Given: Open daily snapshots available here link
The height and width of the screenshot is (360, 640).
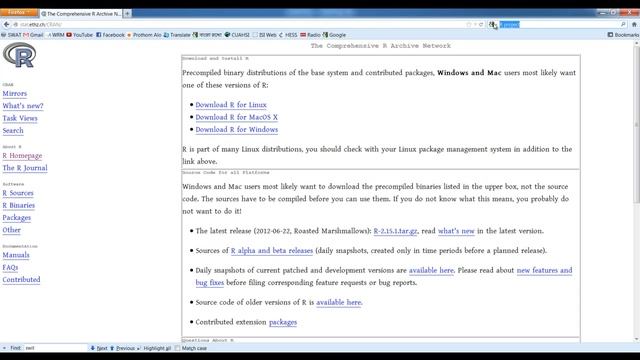Looking at the screenshot, I should point(431,270).
